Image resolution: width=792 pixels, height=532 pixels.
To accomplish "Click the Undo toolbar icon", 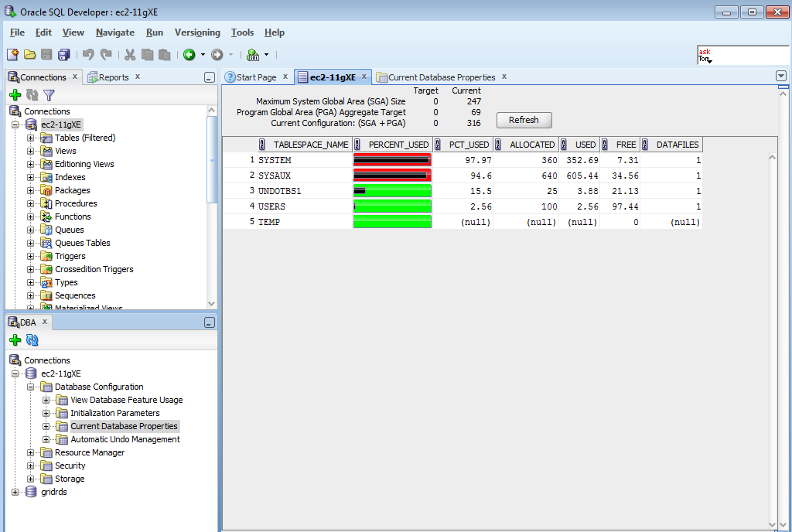I will pyautogui.click(x=88, y=54).
